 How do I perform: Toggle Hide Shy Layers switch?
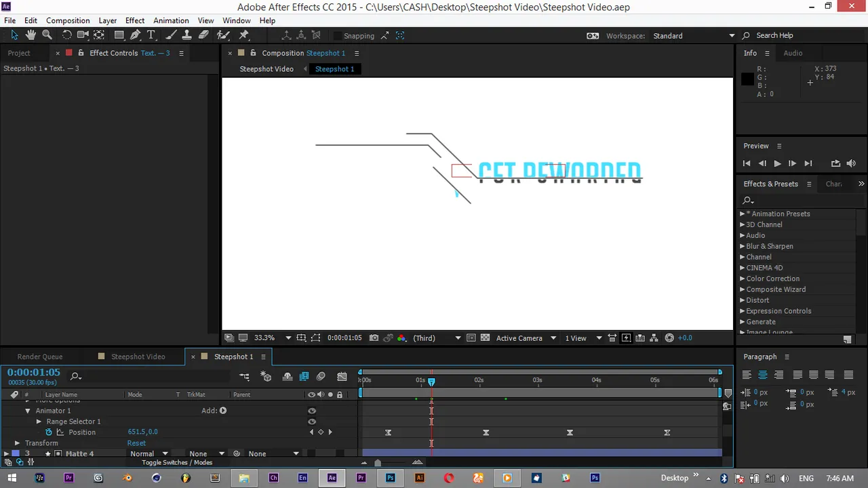[288, 376]
